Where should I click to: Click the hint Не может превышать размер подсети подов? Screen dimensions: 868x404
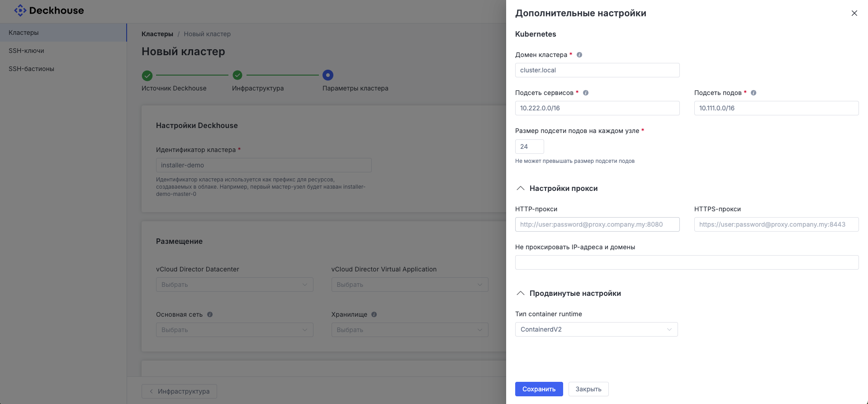coord(575,161)
